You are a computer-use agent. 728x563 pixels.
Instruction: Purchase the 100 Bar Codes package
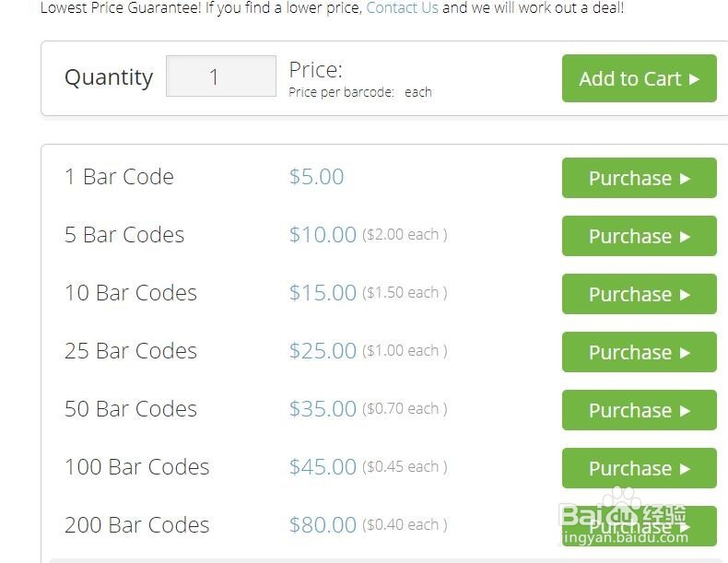639,468
